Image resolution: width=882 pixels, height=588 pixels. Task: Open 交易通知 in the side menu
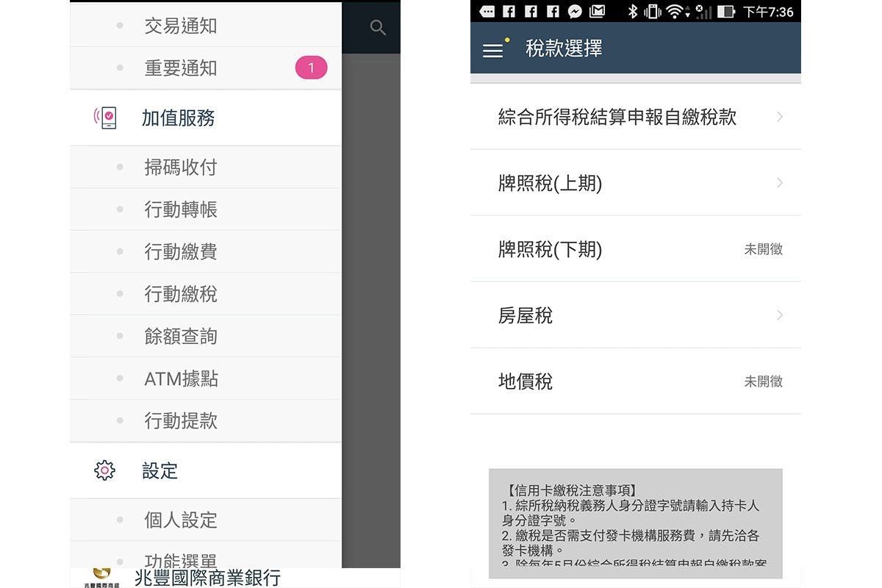click(206, 26)
